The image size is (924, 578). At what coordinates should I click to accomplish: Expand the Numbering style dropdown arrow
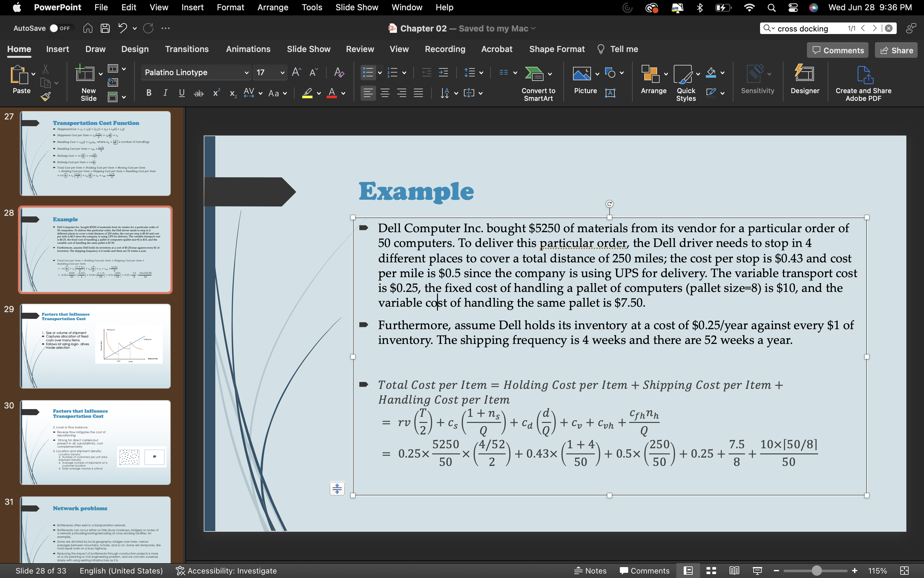point(404,73)
